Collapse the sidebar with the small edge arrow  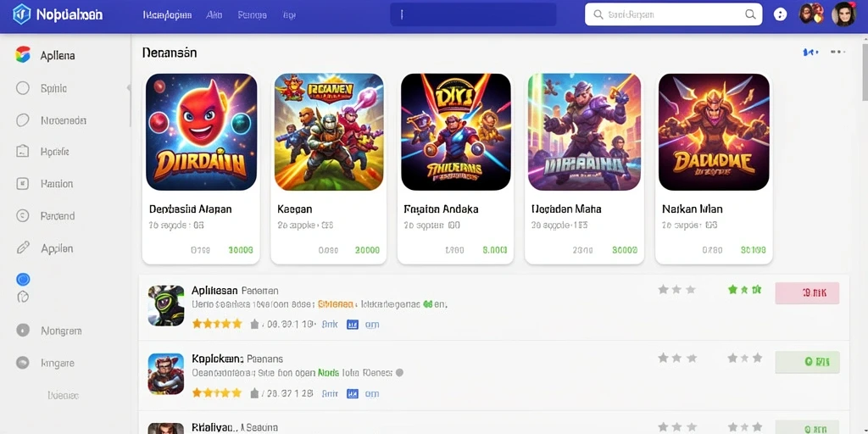tap(129, 87)
